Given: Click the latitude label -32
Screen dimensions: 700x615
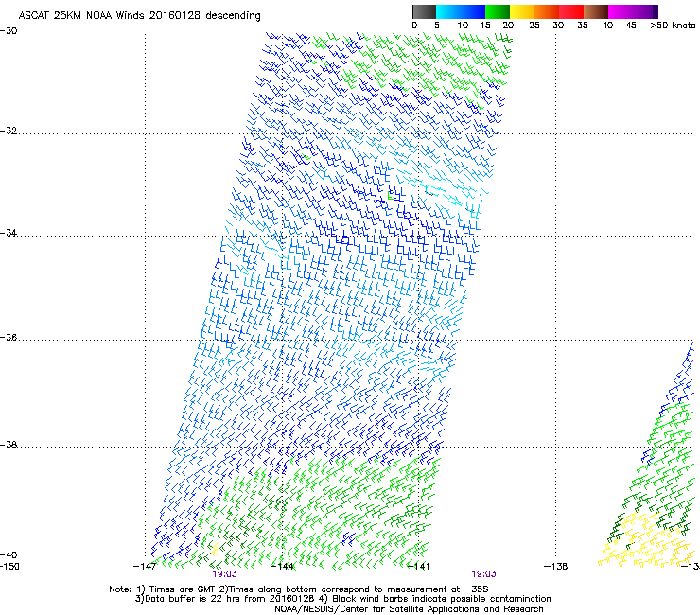Looking at the screenshot, I should click(9, 131).
